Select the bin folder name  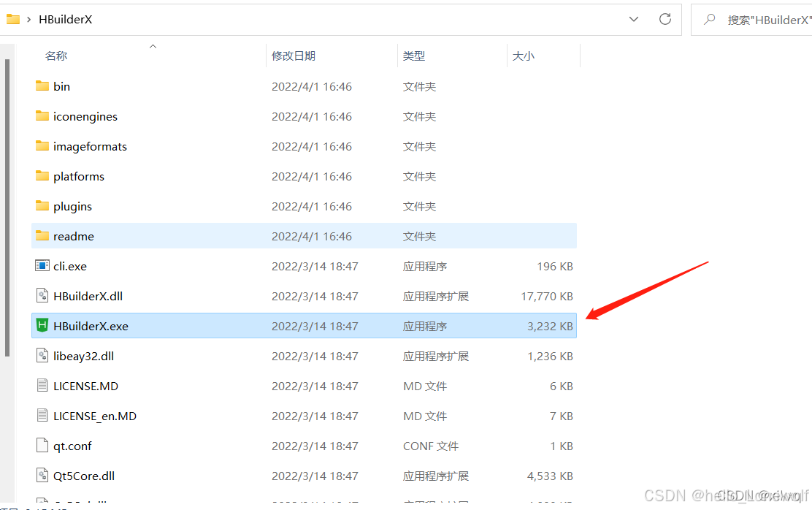[x=61, y=86]
